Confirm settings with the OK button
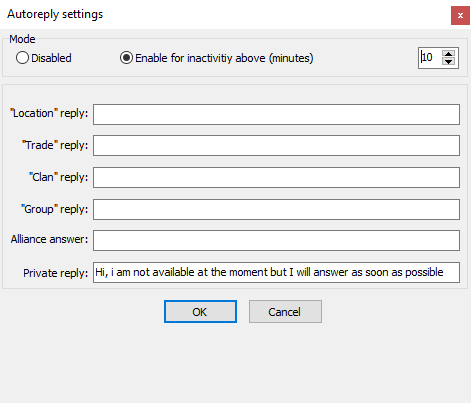The width and height of the screenshot is (471, 403). (200, 312)
